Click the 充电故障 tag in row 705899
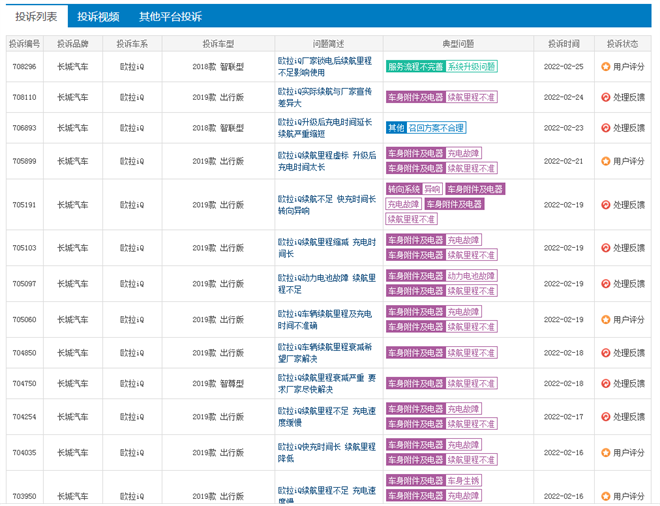 pos(463,154)
